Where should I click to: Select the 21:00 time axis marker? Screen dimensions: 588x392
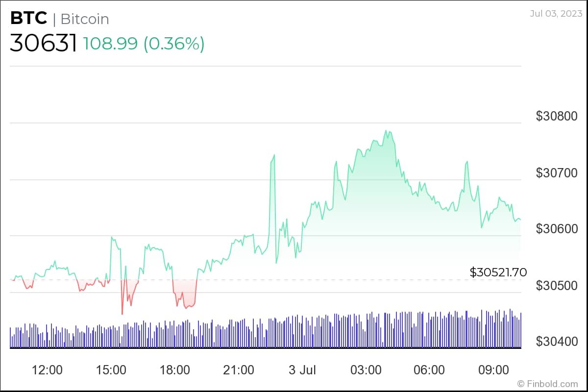tap(239, 369)
